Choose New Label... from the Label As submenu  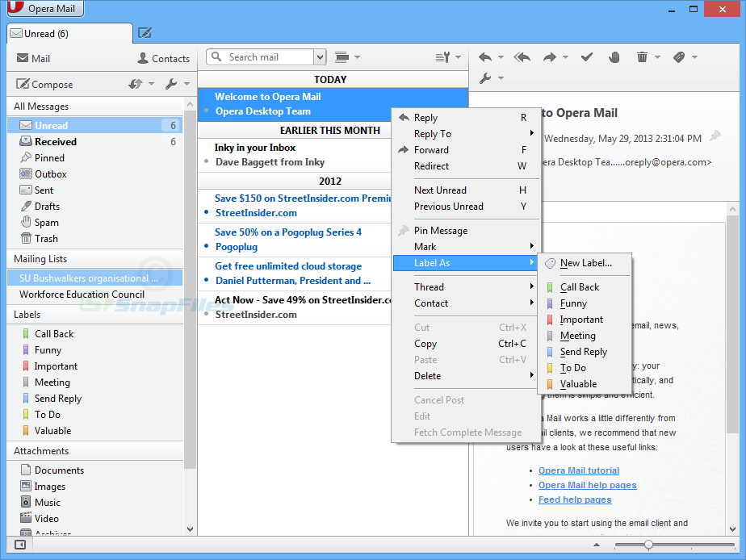pyautogui.click(x=585, y=263)
